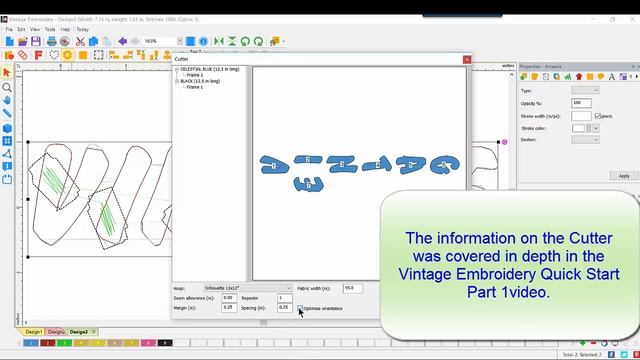Close the Design3 tab with its X

click(x=93, y=331)
